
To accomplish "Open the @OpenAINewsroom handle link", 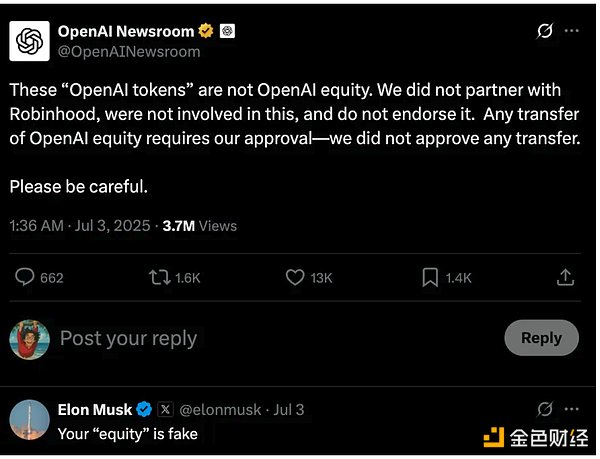I will coord(129,51).
